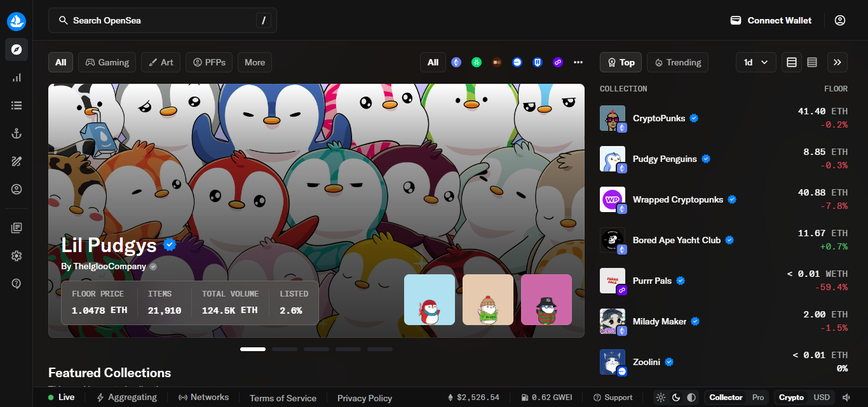Open the Discover compass icon in sidebar

(17, 50)
